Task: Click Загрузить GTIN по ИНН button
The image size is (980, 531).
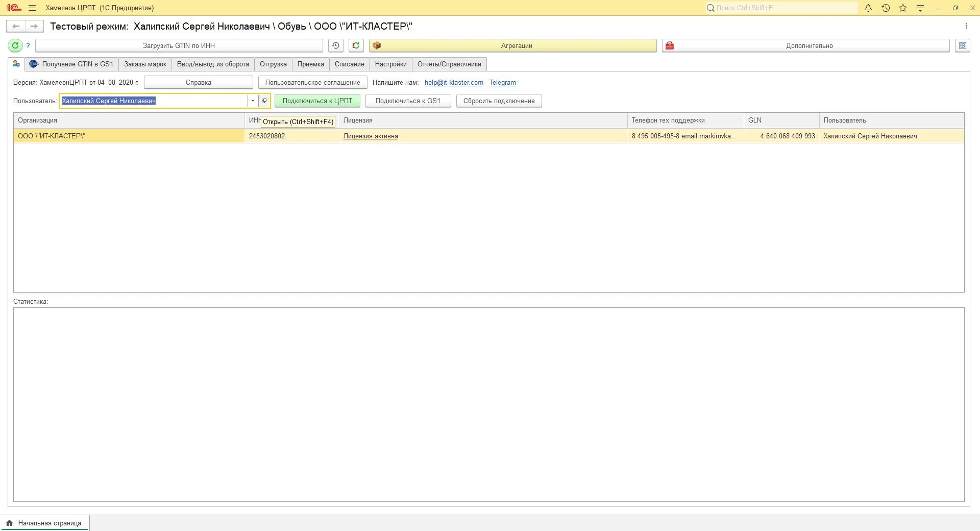Action: (x=179, y=45)
